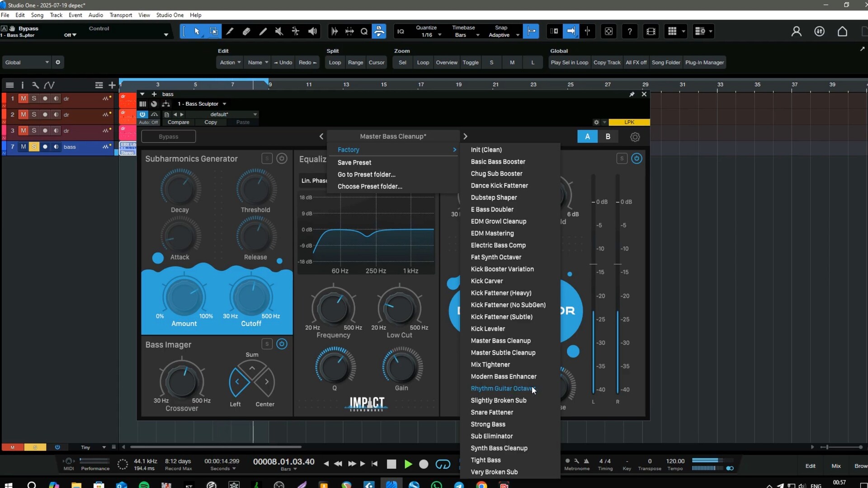868x488 pixels.
Task: Open the Global macro gear settings
Action: click(58, 62)
